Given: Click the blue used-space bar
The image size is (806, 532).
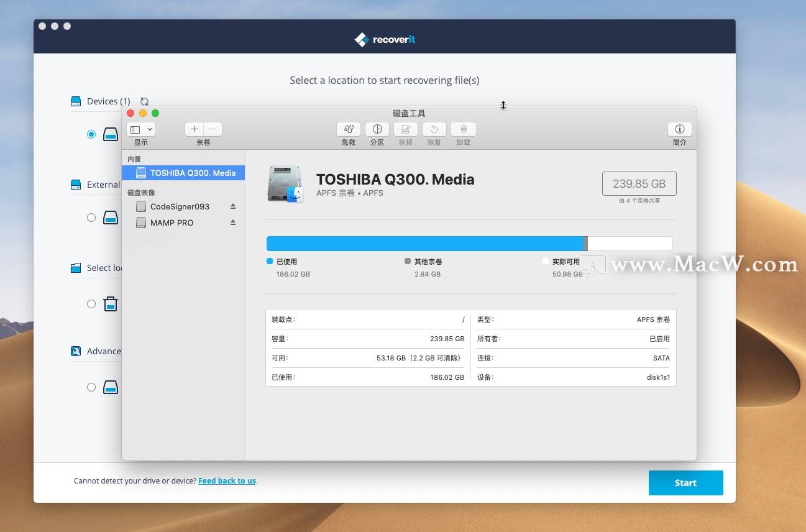Looking at the screenshot, I should [x=426, y=244].
